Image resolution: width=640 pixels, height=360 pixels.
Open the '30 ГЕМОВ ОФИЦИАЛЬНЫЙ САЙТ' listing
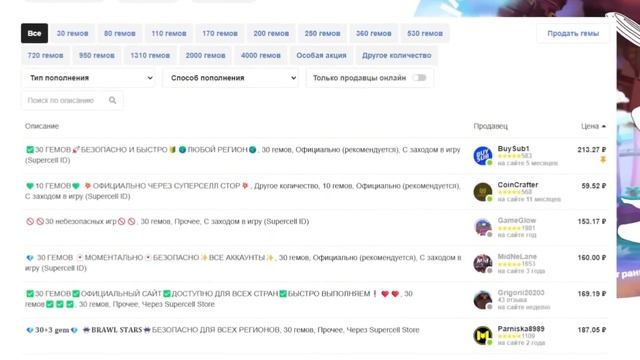[219, 299]
